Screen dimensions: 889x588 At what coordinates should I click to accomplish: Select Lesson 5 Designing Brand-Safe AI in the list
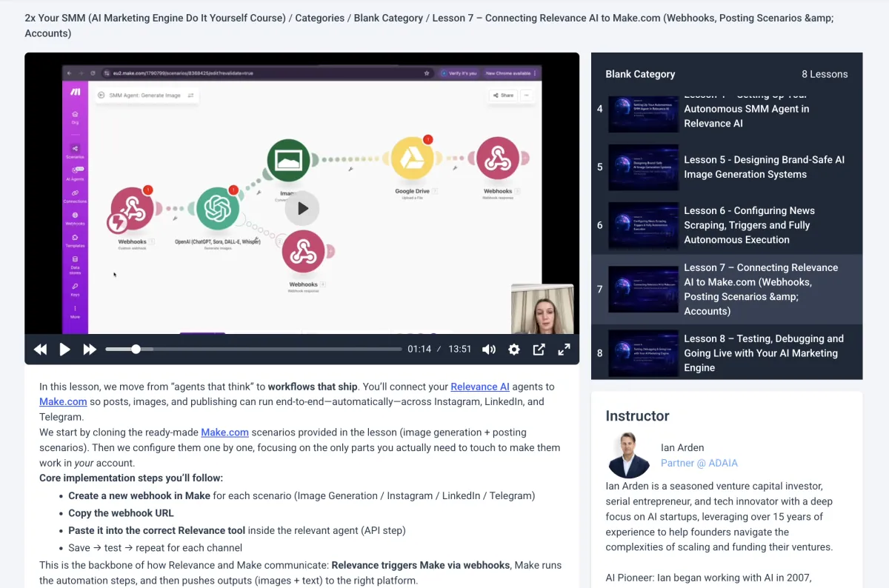[727, 167]
